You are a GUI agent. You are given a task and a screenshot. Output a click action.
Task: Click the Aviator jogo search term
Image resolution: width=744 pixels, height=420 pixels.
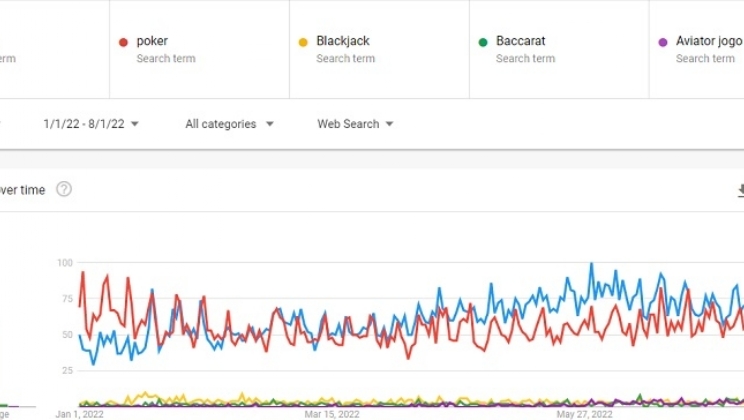pos(708,42)
